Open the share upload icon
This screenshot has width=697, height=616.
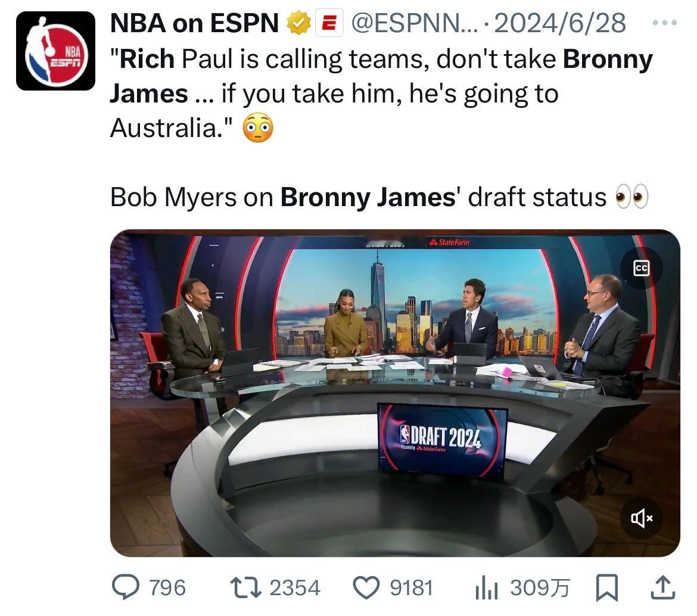pyautogui.click(x=663, y=587)
